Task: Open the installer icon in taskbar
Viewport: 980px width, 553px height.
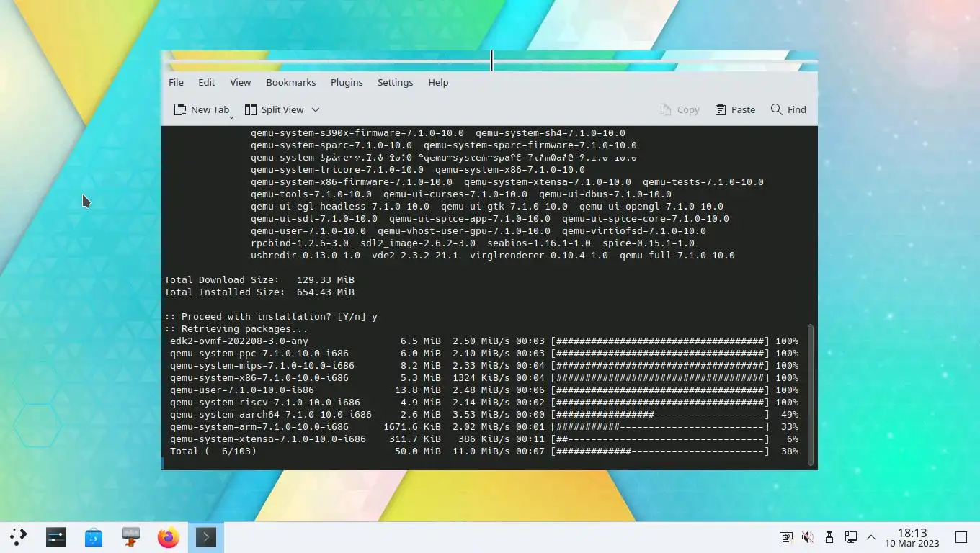Action: pos(131,537)
